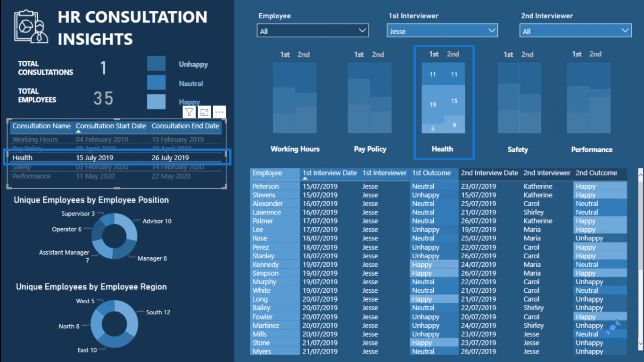
Task: Click the Operator 6 donut label
Action: tap(67, 229)
